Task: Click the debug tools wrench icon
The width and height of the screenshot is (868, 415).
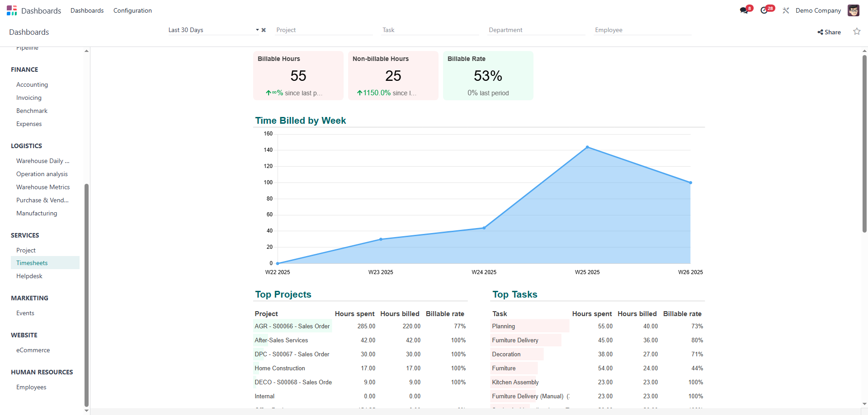Action: 786,10
